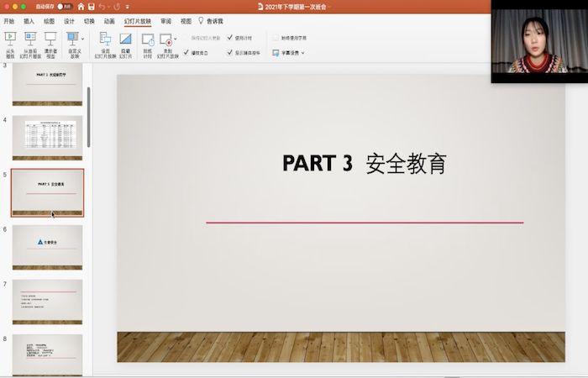Click the Home icon in title bar
588x378 pixels.
point(81,6)
